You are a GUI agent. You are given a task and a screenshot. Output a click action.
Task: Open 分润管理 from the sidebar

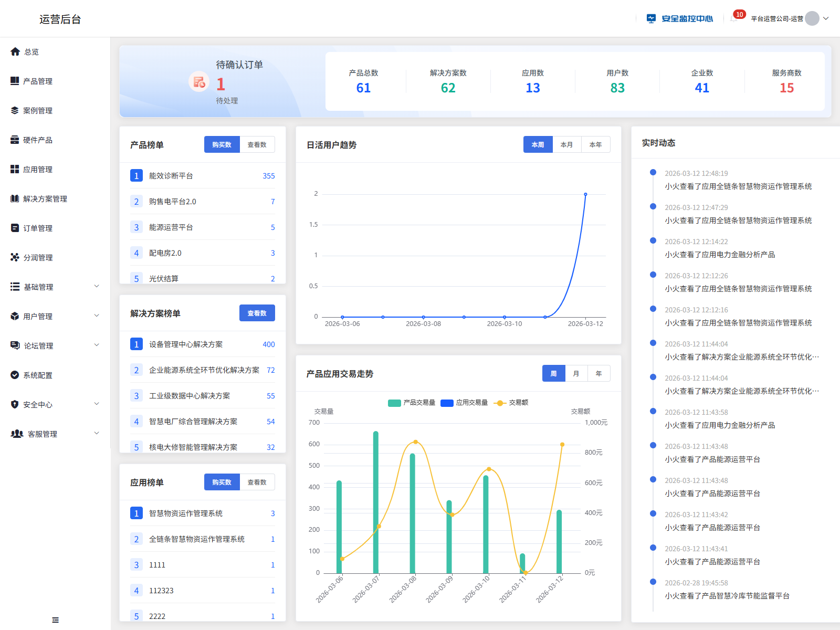pyautogui.click(x=37, y=257)
